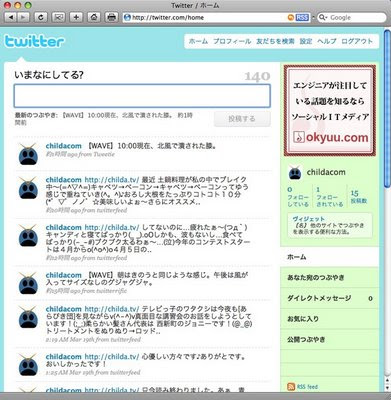Open childa.tv link in the 心優しい方々 tweet
Screen dimensions: 391x400
click(112, 357)
